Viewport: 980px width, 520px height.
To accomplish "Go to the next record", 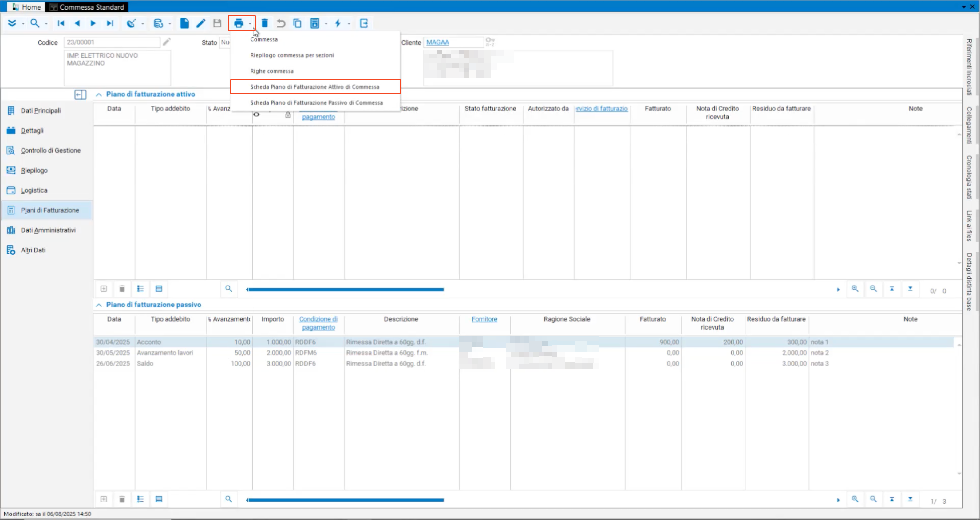I will (x=93, y=23).
